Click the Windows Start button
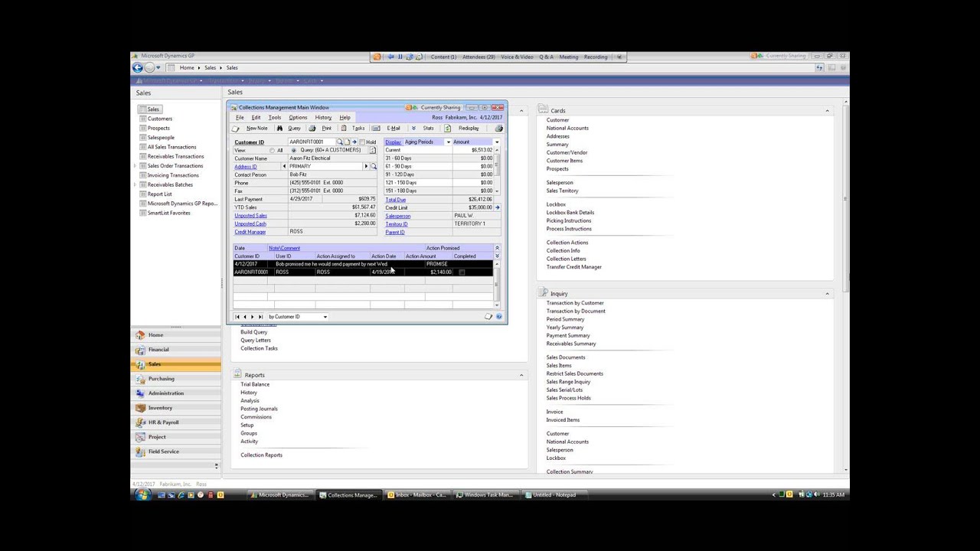 142,495
